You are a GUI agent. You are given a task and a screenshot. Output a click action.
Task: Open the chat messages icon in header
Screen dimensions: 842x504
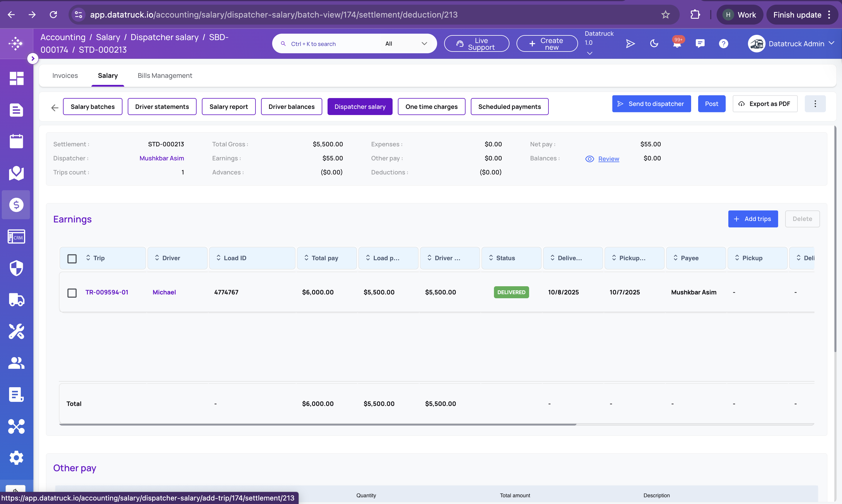pyautogui.click(x=700, y=44)
